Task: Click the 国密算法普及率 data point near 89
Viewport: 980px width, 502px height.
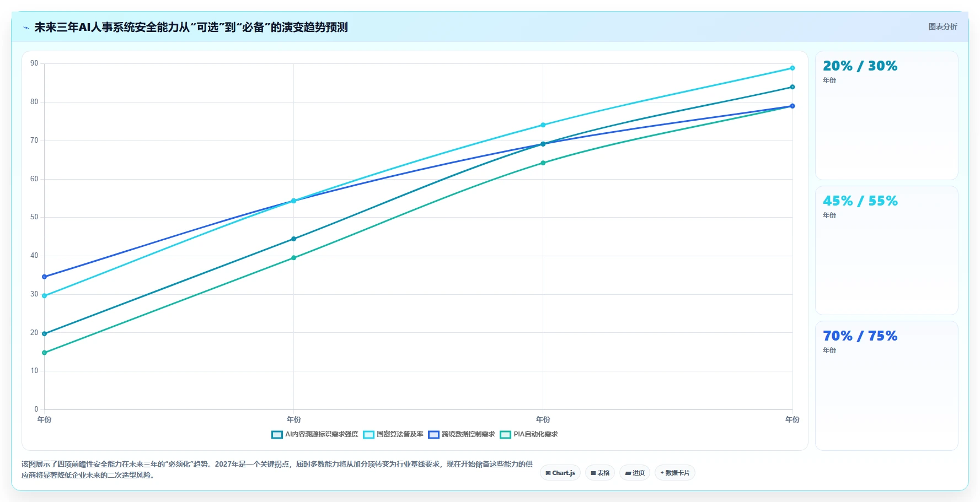Action: tap(792, 68)
